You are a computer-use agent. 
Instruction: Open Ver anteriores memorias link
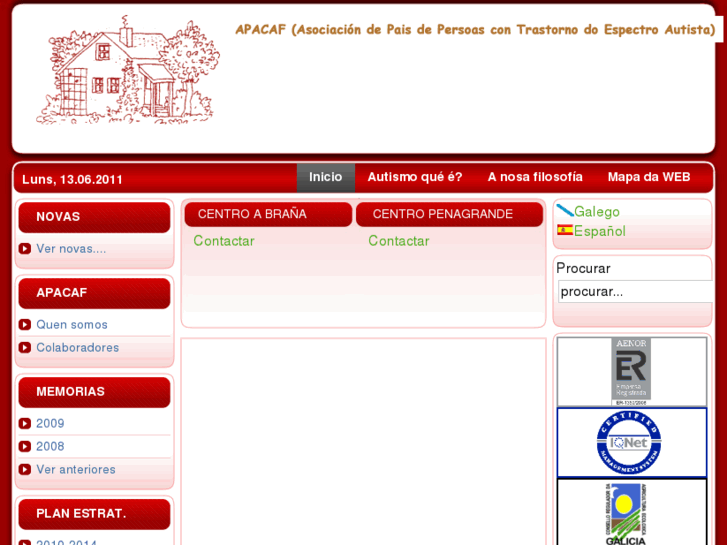point(76,469)
